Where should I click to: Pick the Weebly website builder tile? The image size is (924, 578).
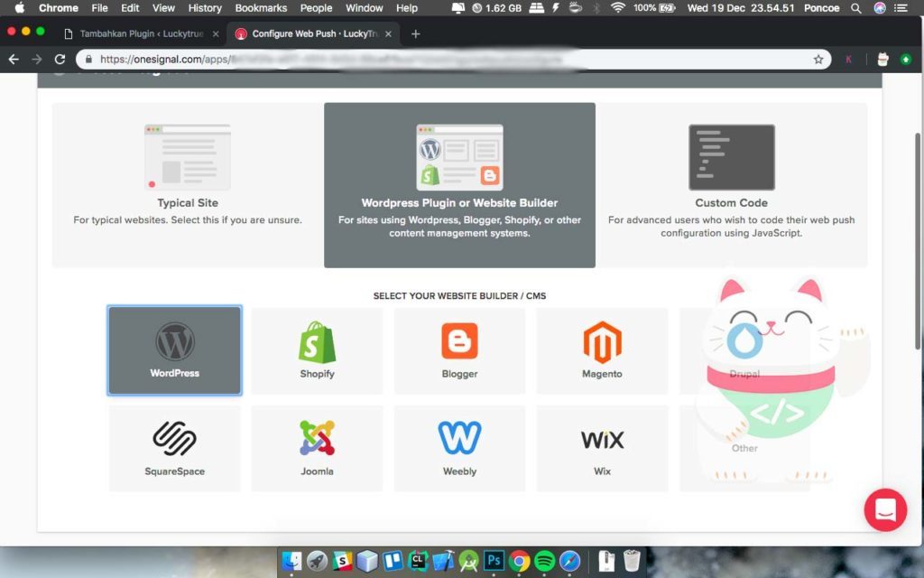(459, 448)
